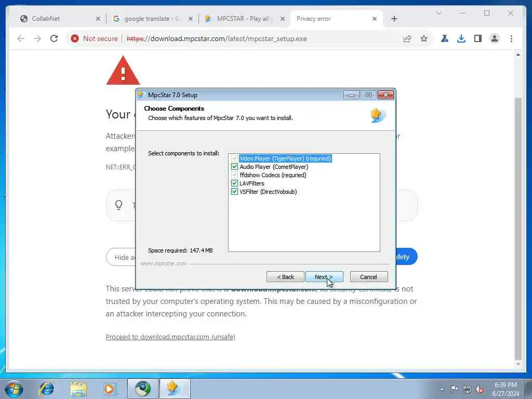Click the Video Player (TigerPlayer) required checkbox
Viewport: 532px width, 399px height.
[234, 158]
